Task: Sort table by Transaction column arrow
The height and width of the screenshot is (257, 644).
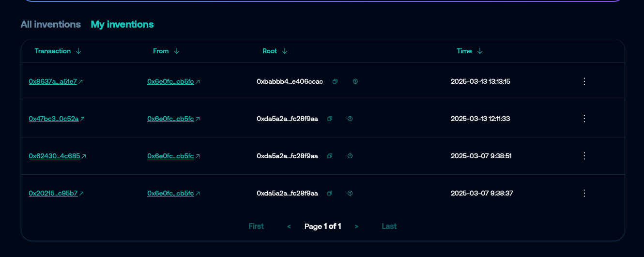Action: click(x=78, y=51)
